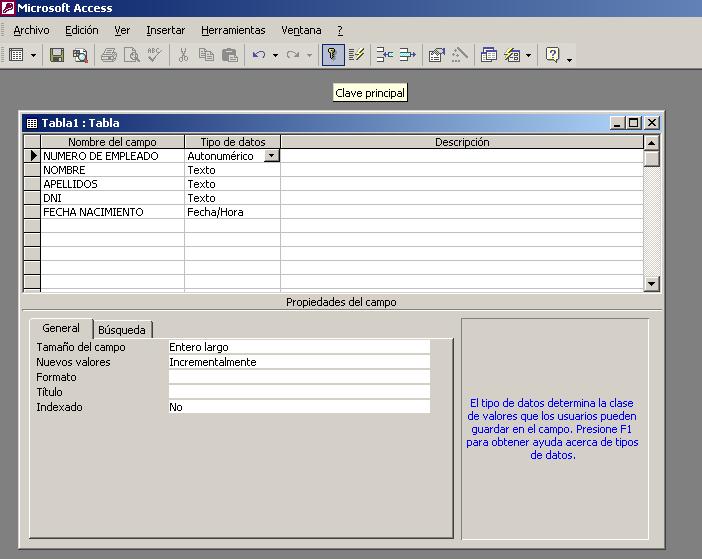Select the NUMERO DE EMPLEADO row selector
This screenshot has width=702, height=559.
click(x=32, y=156)
